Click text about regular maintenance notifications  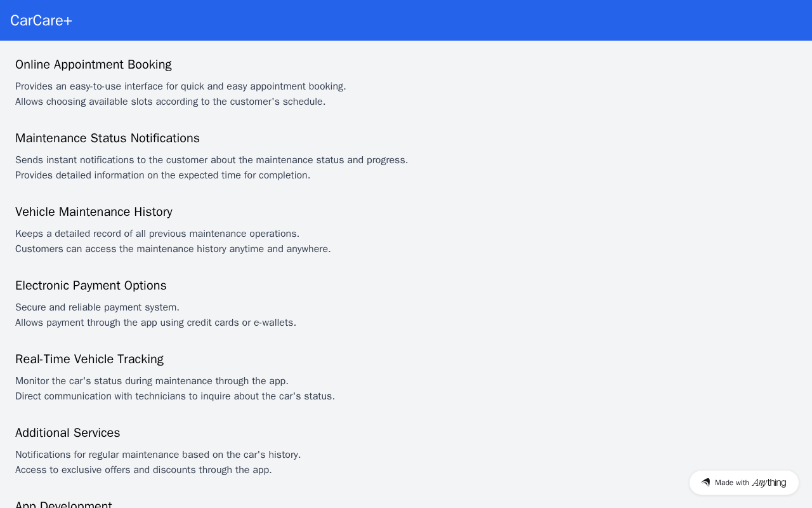(158, 455)
